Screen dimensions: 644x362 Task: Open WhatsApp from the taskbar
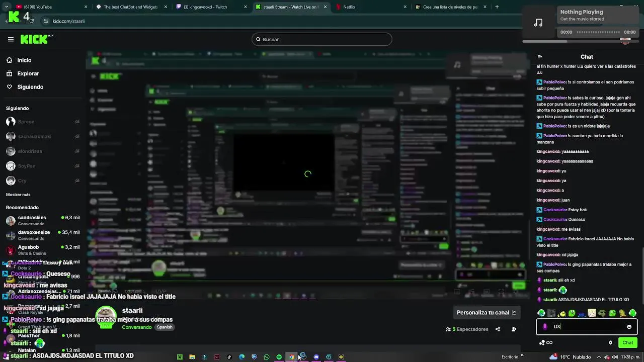266,357
